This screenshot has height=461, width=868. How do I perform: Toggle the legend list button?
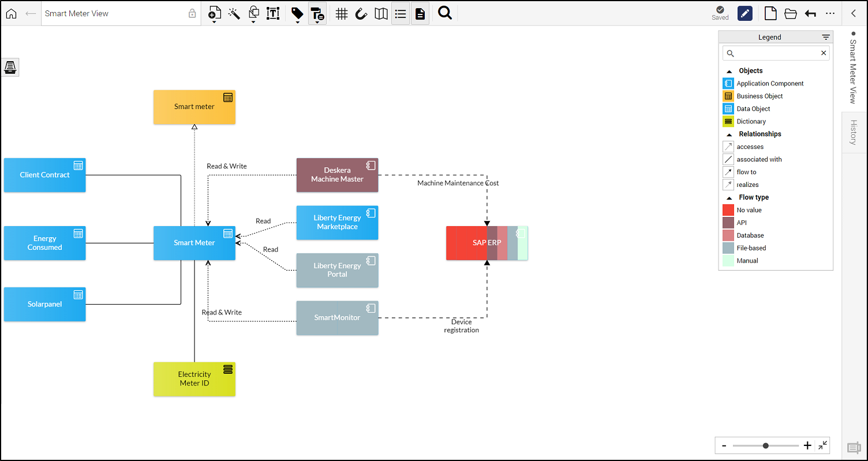tap(401, 13)
